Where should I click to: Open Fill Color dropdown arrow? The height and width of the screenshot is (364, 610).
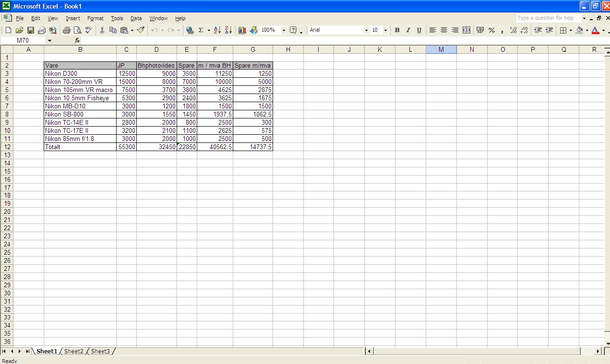pos(587,30)
